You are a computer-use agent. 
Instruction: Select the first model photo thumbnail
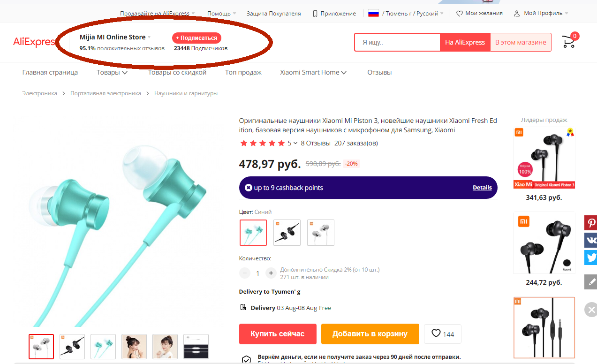coord(134,347)
